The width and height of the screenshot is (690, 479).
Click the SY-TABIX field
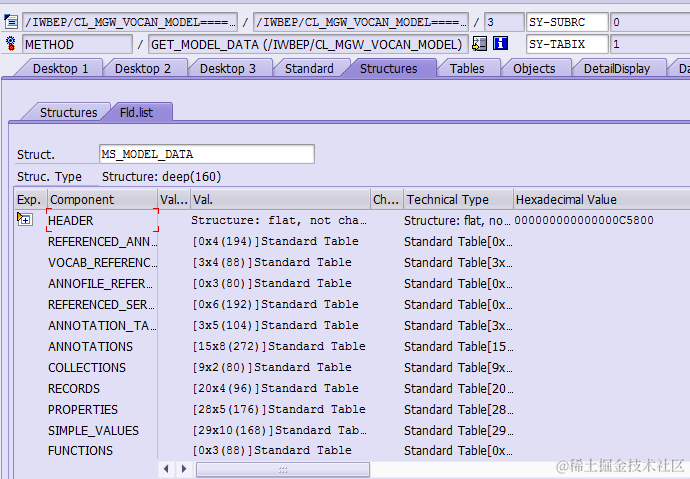click(x=567, y=44)
